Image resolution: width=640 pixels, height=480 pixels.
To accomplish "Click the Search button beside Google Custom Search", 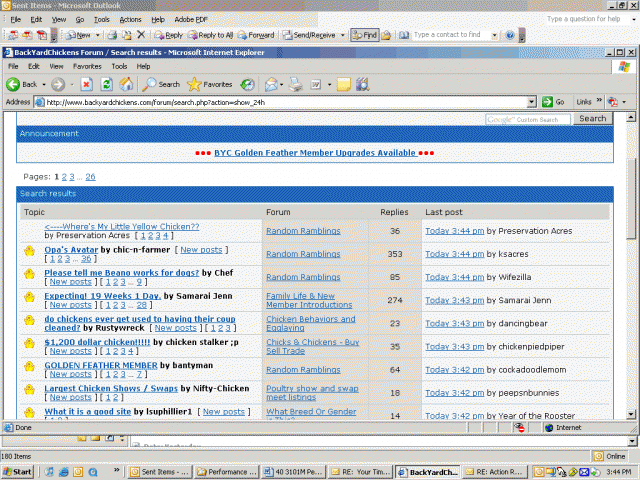I will [592, 119].
